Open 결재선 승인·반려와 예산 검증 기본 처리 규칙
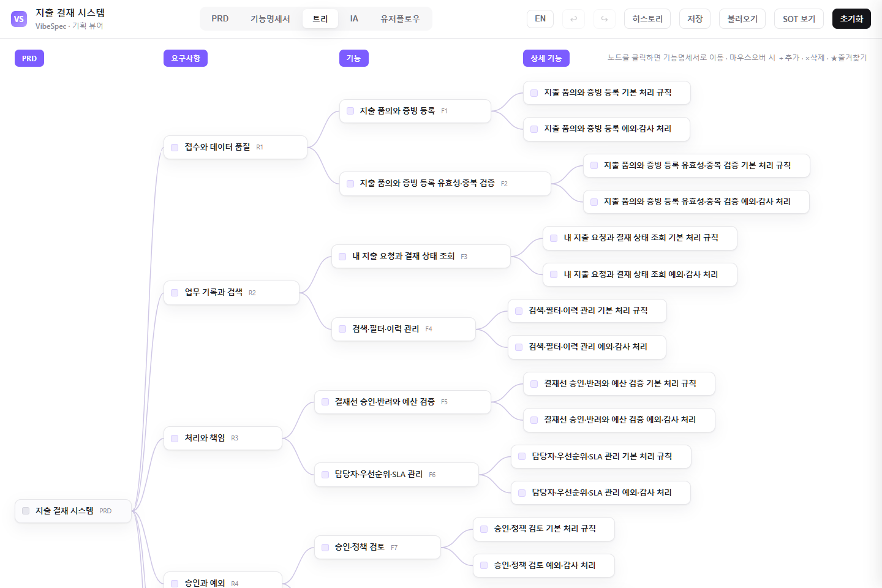This screenshot has width=882, height=588. (x=619, y=383)
